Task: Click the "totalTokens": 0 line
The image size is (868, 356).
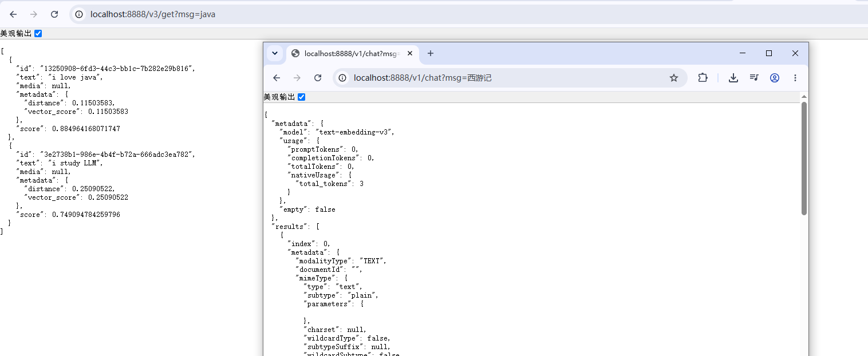Action: tap(321, 167)
